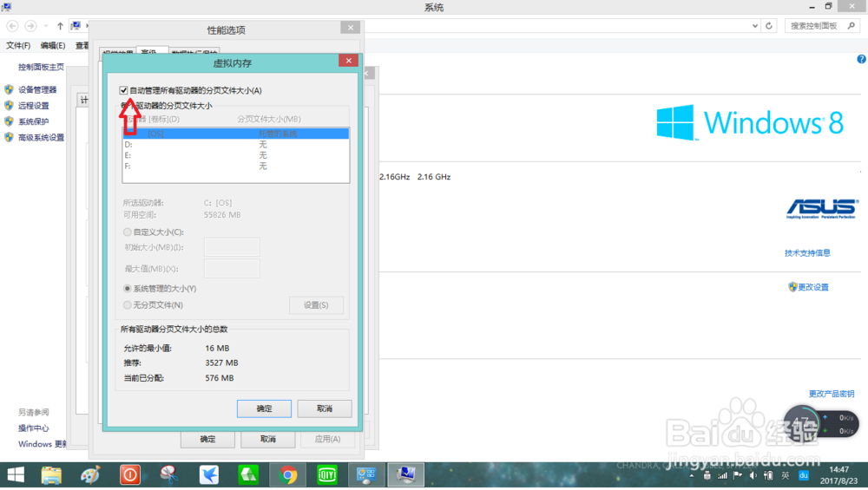The height and width of the screenshot is (490, 868).
Task: Switch the 英 input language indicator
Action: pyautogui.click(x=785, y=475)
